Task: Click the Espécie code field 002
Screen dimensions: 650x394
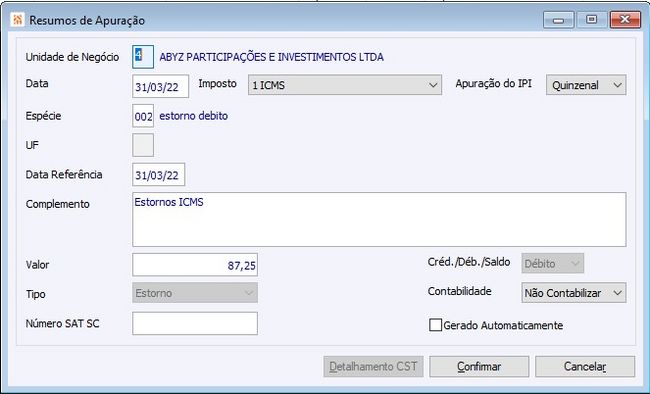Action: tap(143, 116)
